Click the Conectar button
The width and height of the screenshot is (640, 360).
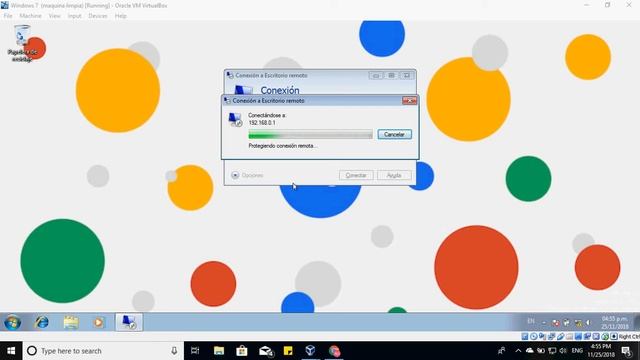356,175
